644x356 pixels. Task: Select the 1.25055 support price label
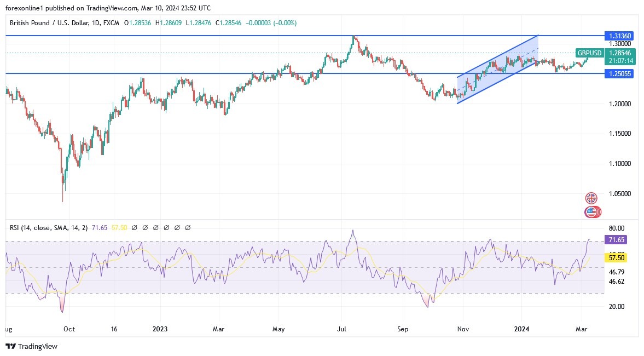[x=619, y=73]
